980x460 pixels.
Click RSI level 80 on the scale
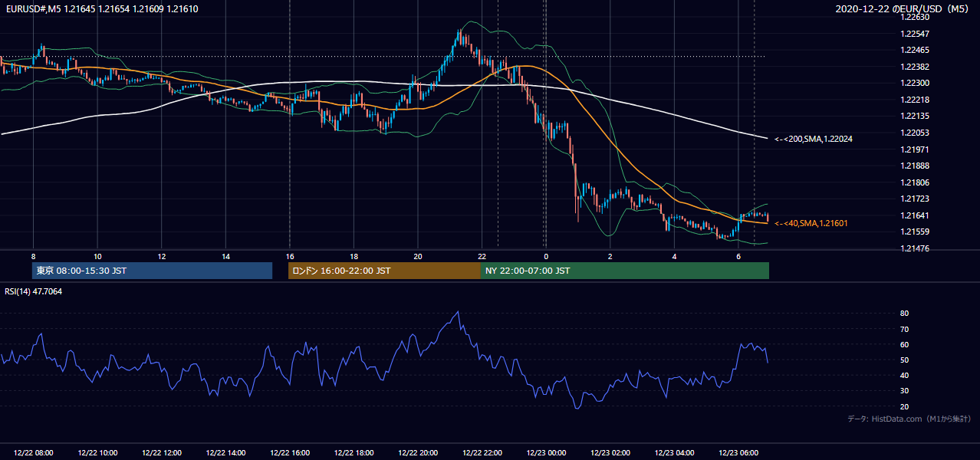(x=904, y=314)
